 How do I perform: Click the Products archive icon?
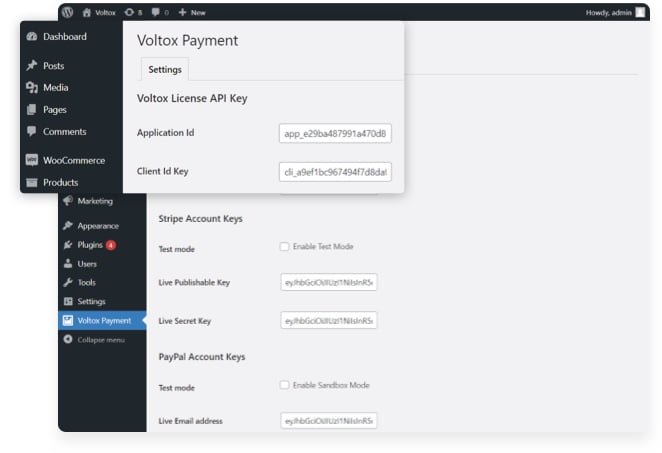coord(32,182)
